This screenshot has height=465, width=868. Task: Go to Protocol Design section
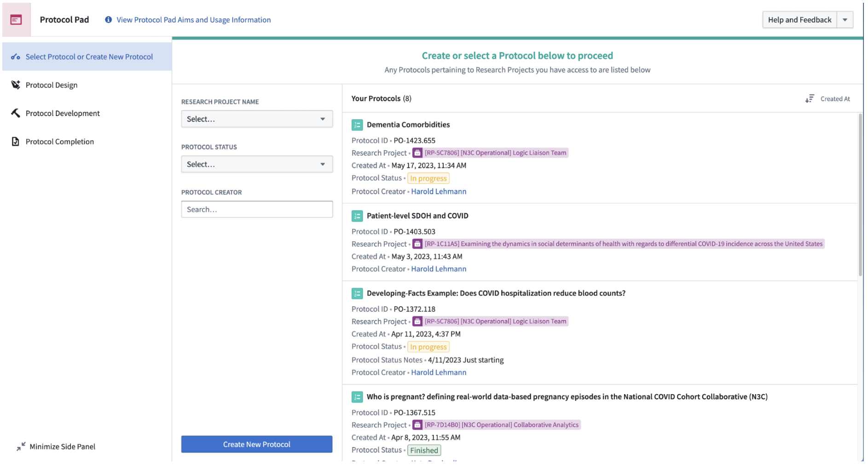pos(51,85)
